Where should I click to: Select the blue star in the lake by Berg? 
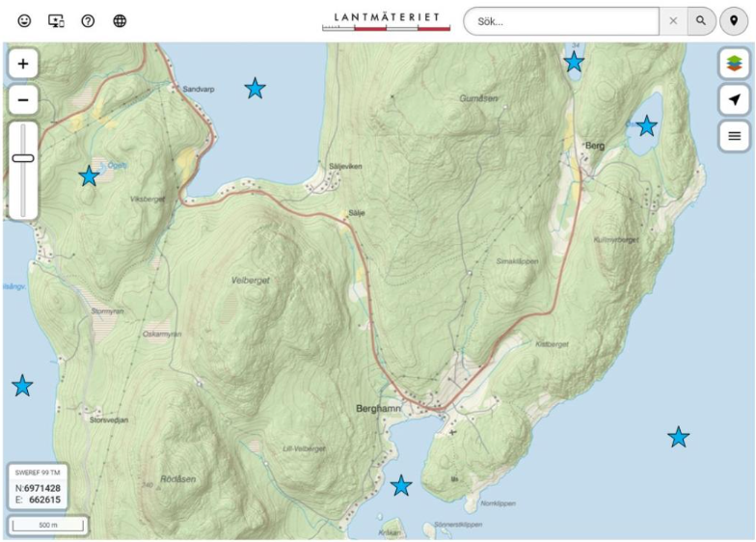pos(646,125)
